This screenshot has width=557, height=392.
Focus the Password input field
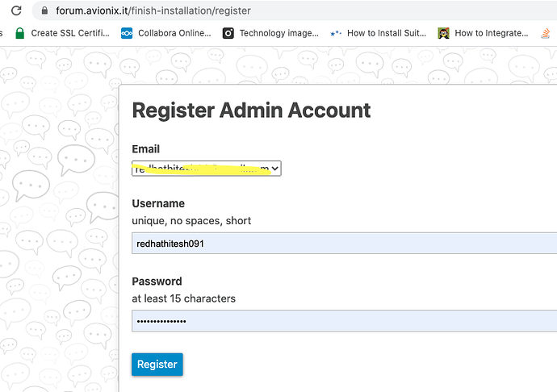344,321
